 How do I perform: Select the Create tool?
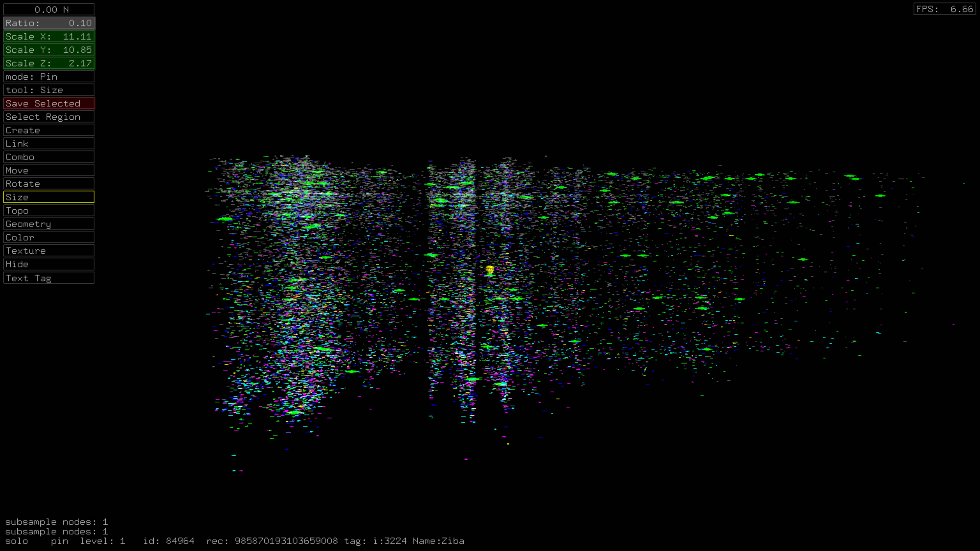tap(49, 130)
